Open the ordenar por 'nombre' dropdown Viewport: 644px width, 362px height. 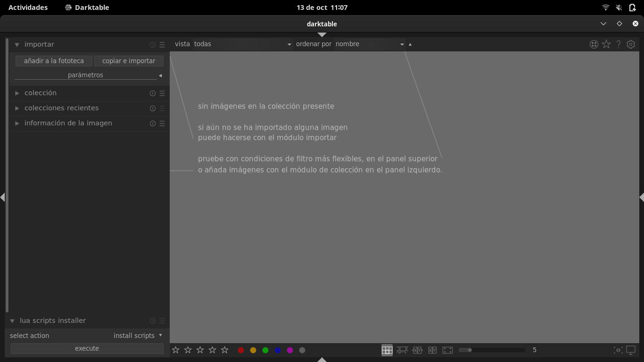370,44
